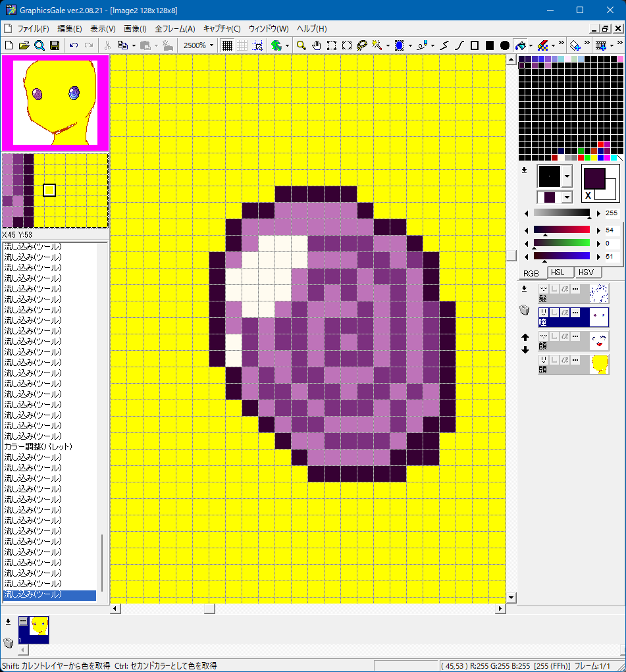Open the ファイル(F) menu
Screen dimensions: 626x672
33,29
